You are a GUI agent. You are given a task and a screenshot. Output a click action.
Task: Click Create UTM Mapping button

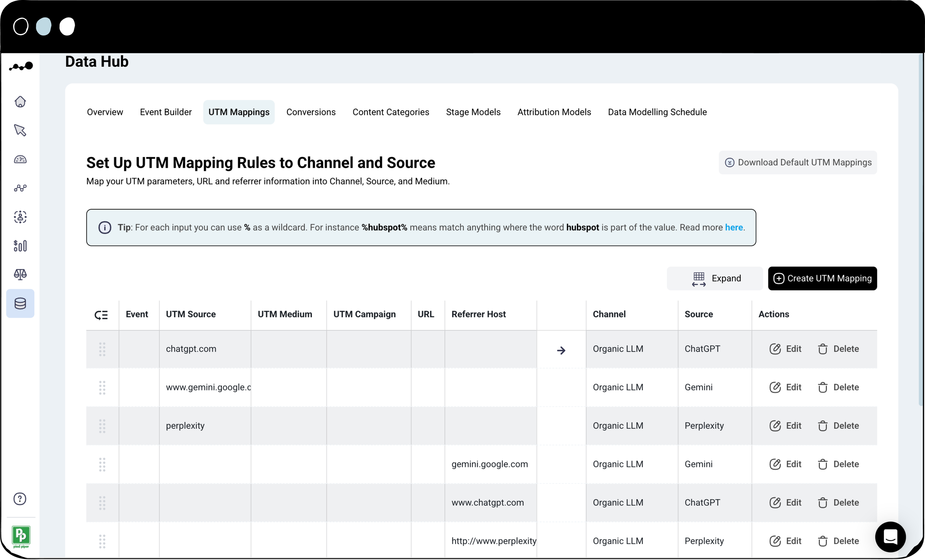[823, 279]
